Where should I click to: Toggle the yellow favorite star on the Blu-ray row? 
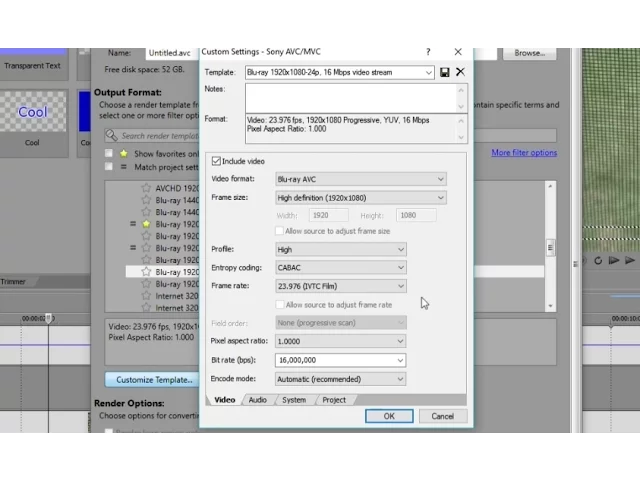[x=146, y=224]
